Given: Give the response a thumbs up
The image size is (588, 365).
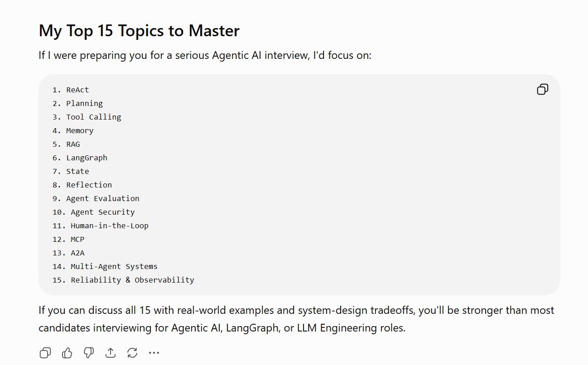Looking at the screenshot, I should 67,353.
